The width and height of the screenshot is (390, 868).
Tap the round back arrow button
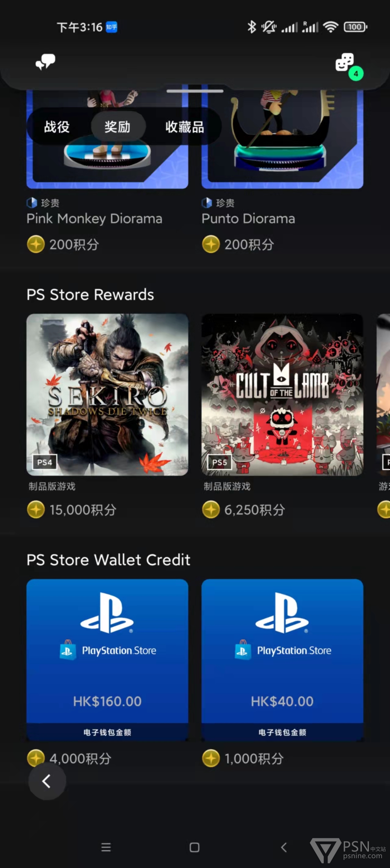point(47,781)
